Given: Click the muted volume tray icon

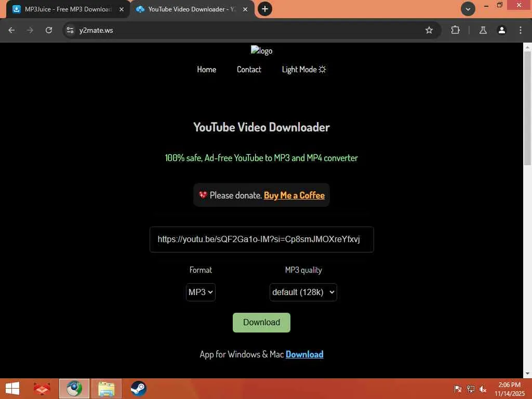Looking at the screenshot, I should 483,389.
